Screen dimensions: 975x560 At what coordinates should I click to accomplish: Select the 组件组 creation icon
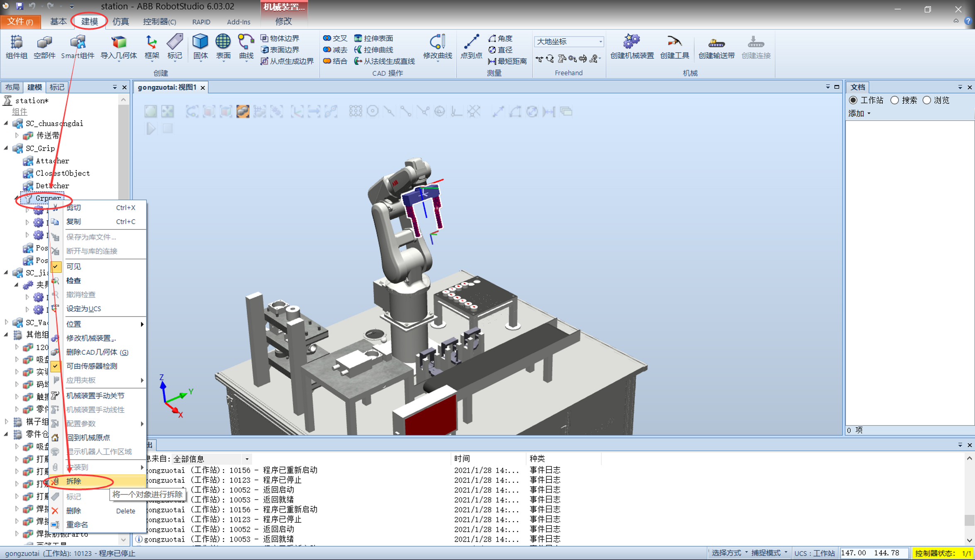(16, 46)
